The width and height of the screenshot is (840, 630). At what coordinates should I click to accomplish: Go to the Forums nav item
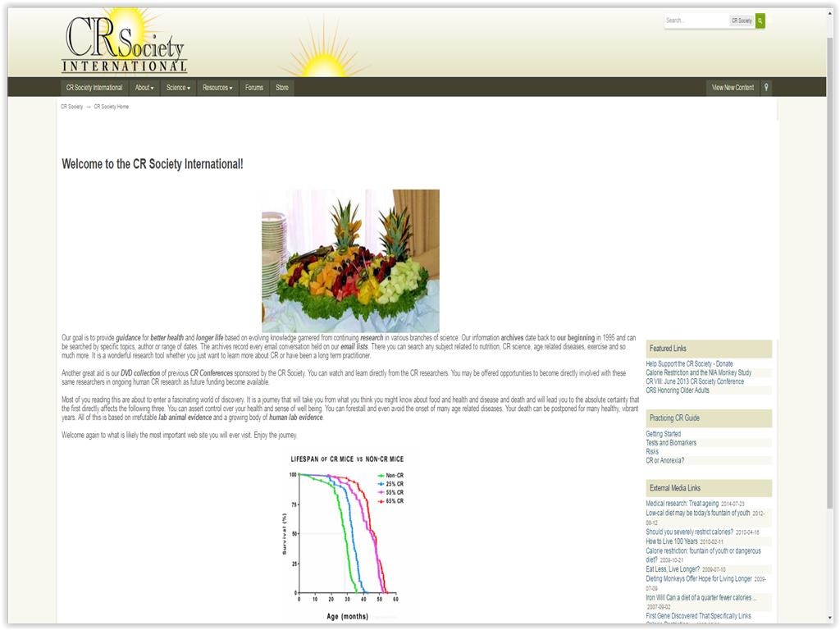254,87
